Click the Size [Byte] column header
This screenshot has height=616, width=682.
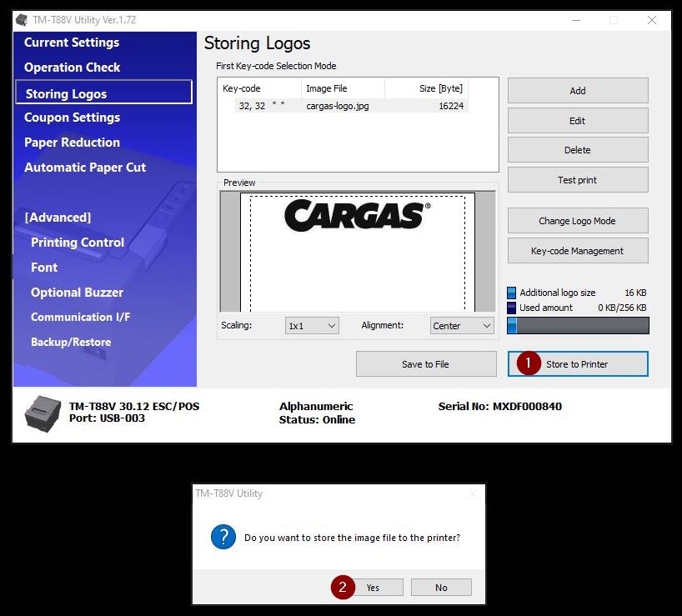click(426, 88)
